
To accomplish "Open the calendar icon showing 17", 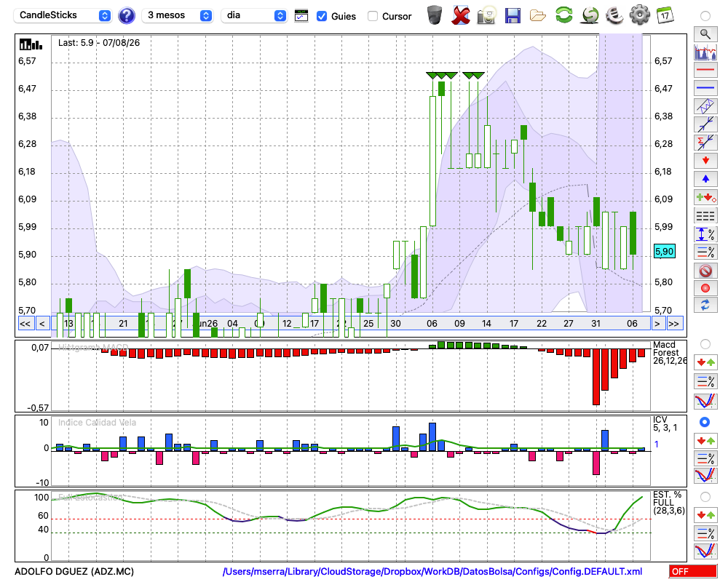I will point(665,15).
